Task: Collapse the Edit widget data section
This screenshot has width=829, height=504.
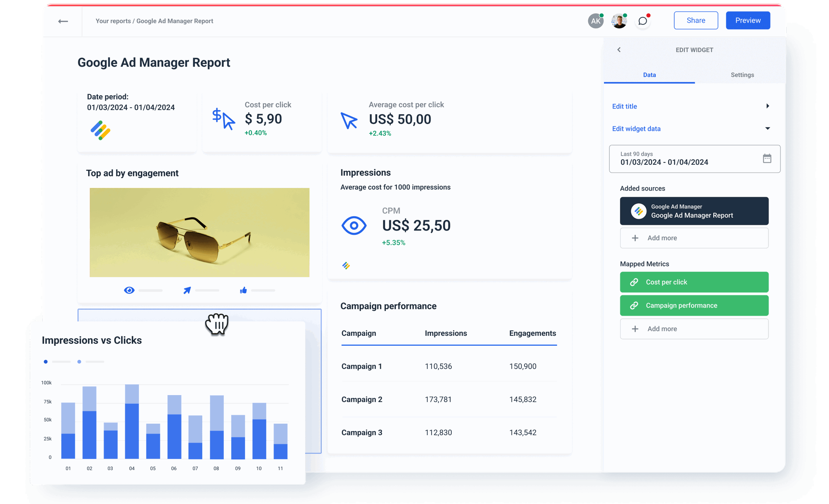Action: [x=768, y=128]
